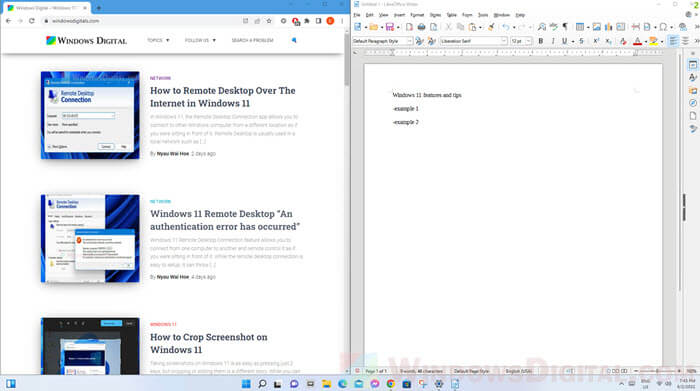The width and height of the screenshot is (700, 391).
Task: Click the Strikethrough icon in Writer
Action: 581,41
